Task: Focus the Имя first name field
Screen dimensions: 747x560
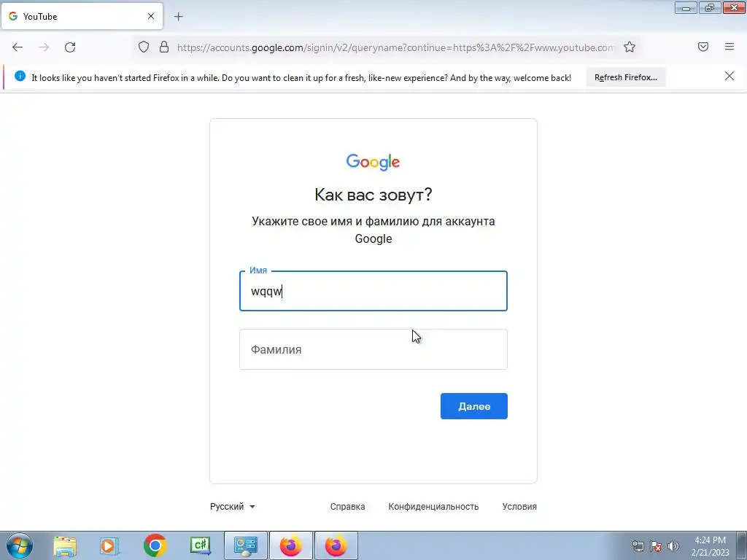Action: click(373, 291)
